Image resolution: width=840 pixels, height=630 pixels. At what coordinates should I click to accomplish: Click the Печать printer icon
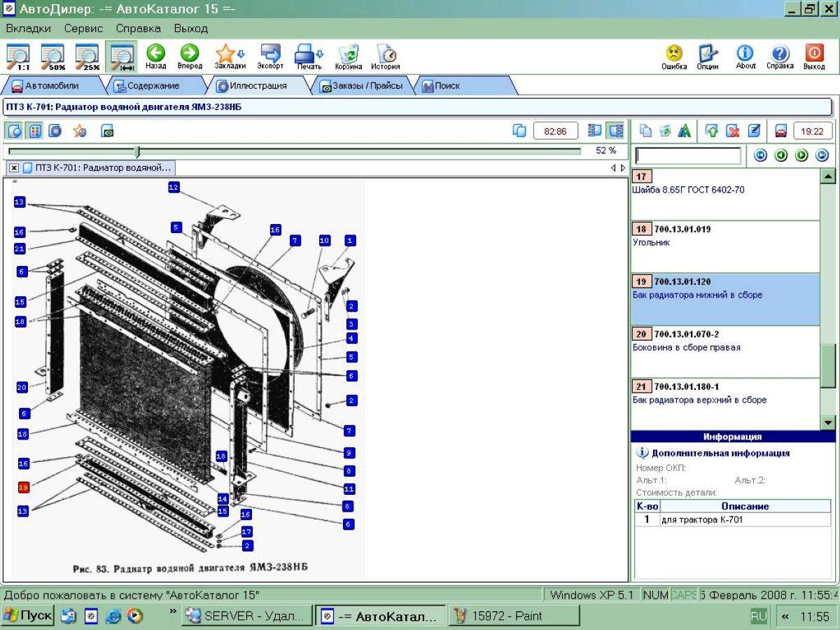tap(309, 56)
